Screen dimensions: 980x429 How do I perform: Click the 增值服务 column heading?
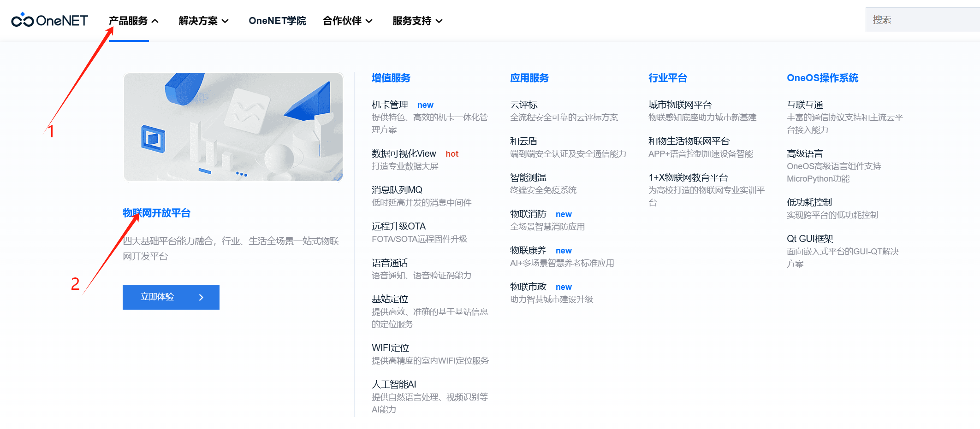point(391,78)
